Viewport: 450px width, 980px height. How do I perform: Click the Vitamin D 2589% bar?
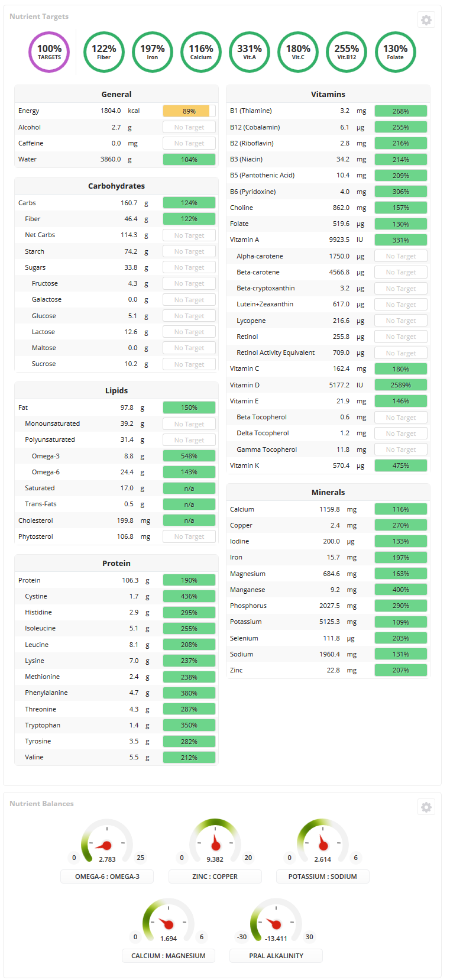click(x=401, y=385)
